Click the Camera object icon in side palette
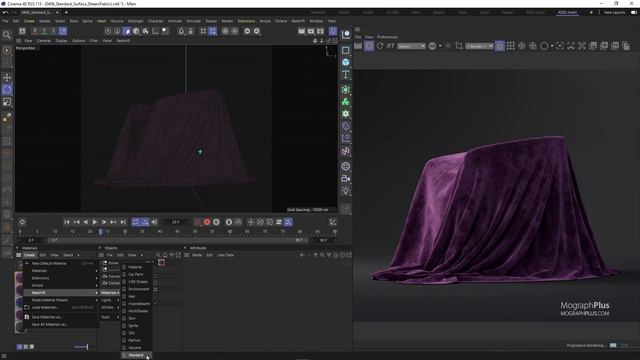 [x=346, y=178]
